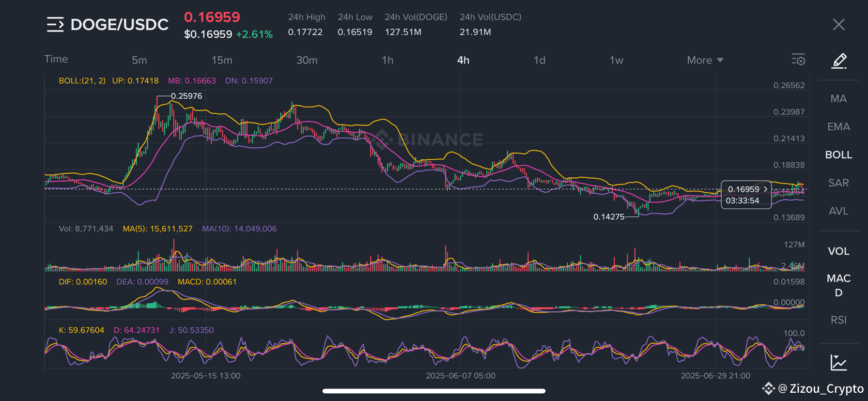Toggle the BOLL indicator

(838, 155)
